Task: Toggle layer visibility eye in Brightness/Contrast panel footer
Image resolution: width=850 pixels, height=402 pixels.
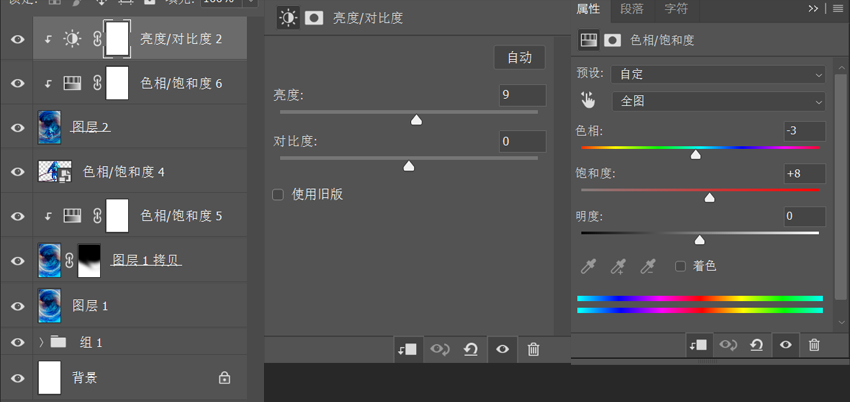Action: (x=503, y=349)
